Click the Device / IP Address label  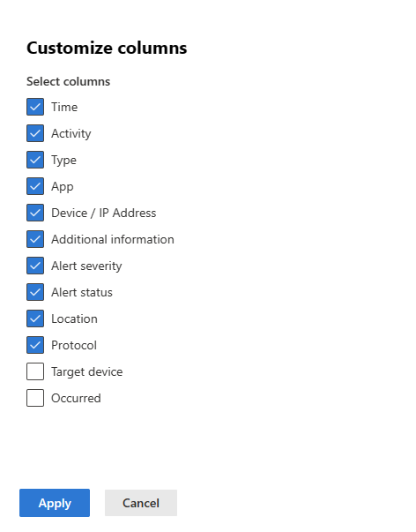104,213
